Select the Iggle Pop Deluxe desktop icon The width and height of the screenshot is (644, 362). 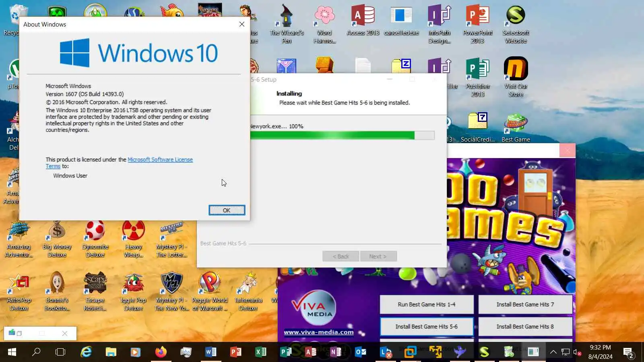tap(133, 292)
